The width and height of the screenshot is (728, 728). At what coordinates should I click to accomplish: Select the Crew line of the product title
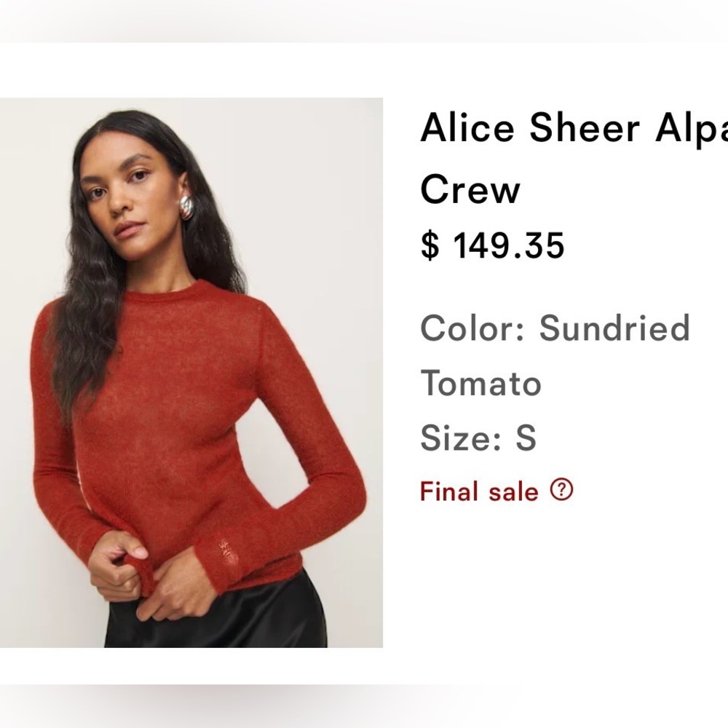click(x=469, y=191)
